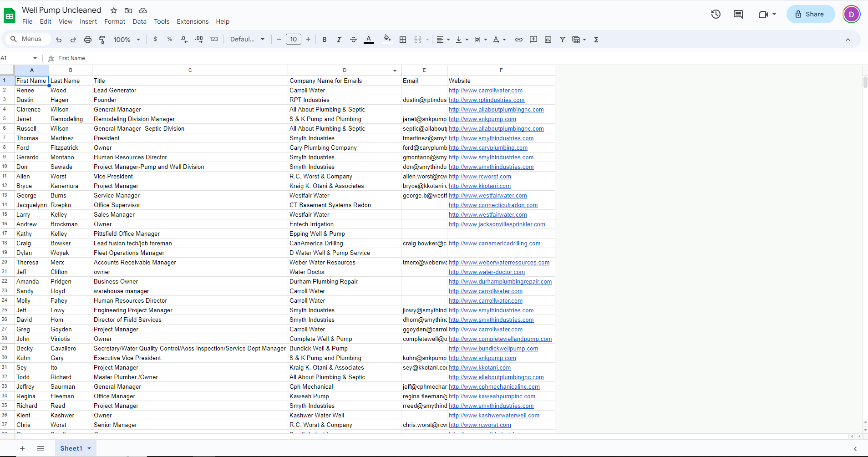868x457 pixels.
Task: View cloud save status icon
Action: (x=143, y=10)
